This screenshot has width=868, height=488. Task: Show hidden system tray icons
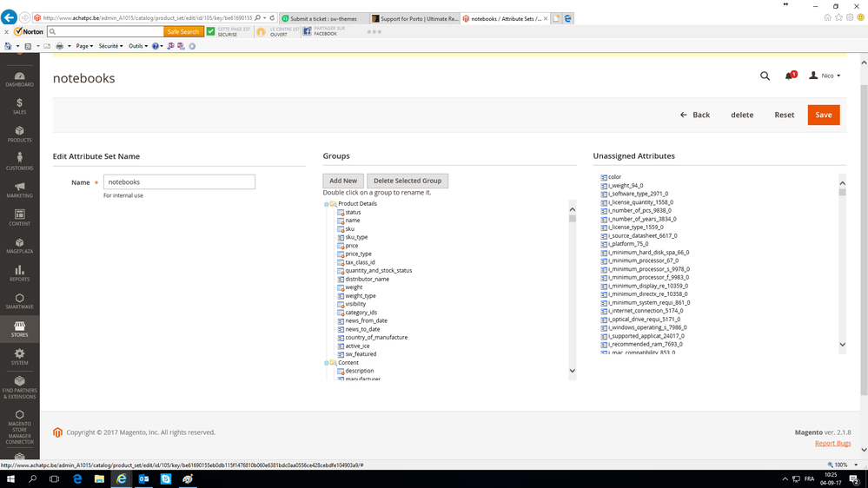785,479
